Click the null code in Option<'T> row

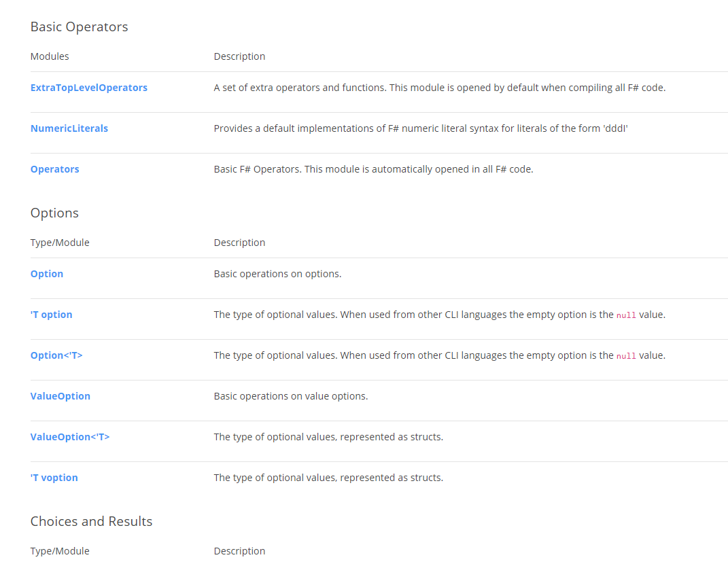point(626,356)
